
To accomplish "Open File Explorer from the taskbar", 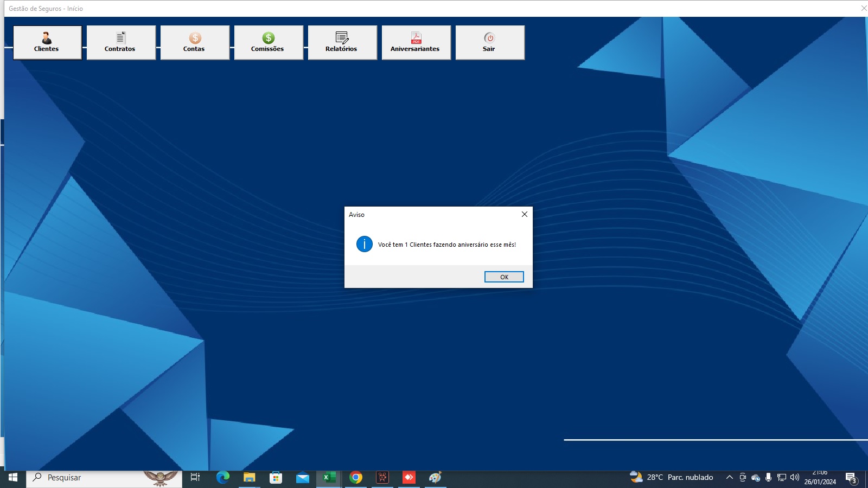I will click(x=249, y=477).
